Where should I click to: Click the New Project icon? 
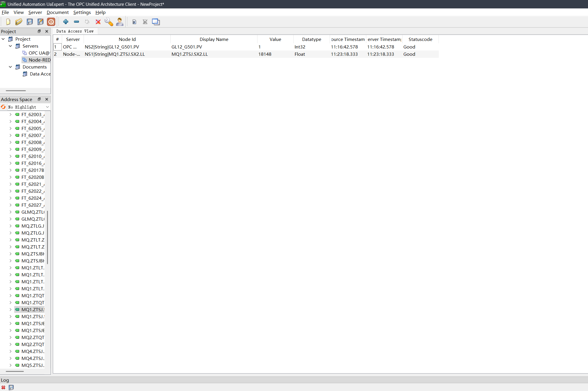(x=8, y=22)
